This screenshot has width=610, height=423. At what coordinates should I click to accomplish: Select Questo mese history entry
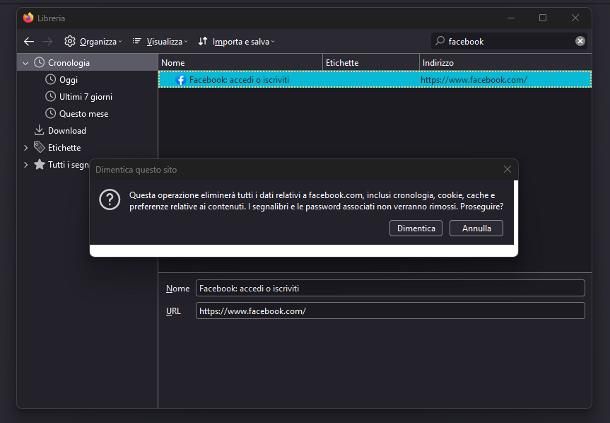pyautogui.click(x=84, y=114)
